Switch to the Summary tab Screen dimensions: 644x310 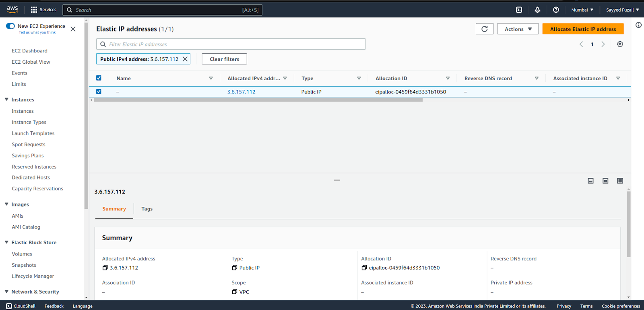(x=114, y=209)
